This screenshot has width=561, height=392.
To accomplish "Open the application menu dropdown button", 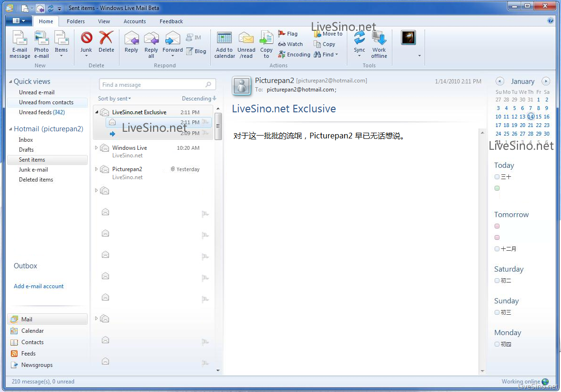I will pyautogui.click(x=19, y=21).
